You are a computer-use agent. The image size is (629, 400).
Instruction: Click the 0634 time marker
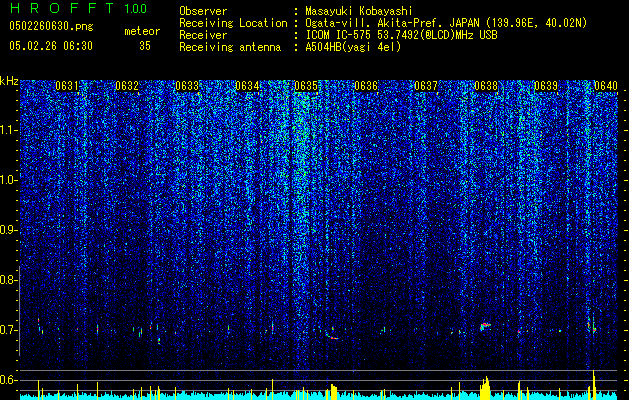pyautogui.click(x=247, y=86)
